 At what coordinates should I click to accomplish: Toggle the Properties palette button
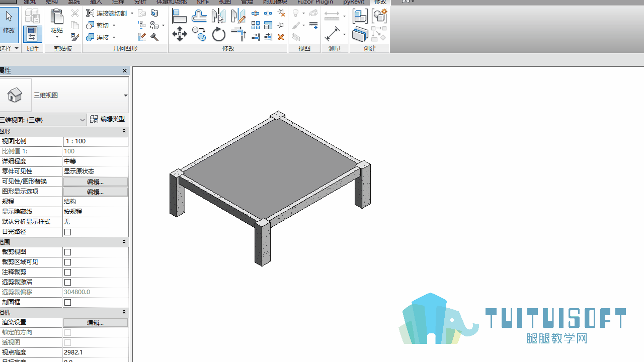[x=32, y=34]
